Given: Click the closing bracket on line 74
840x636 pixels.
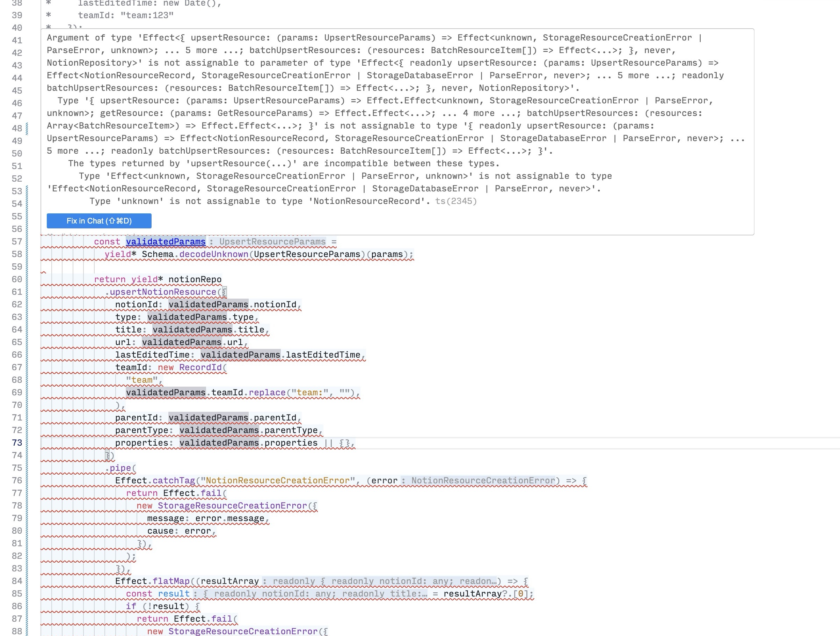Looking at the screenshot, I should point(108,455).
